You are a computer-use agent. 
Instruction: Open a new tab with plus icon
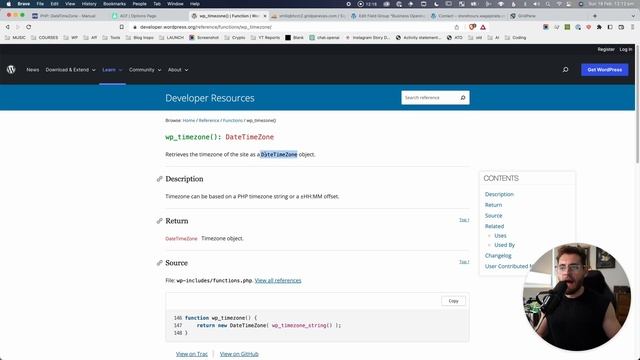point(595,16)
